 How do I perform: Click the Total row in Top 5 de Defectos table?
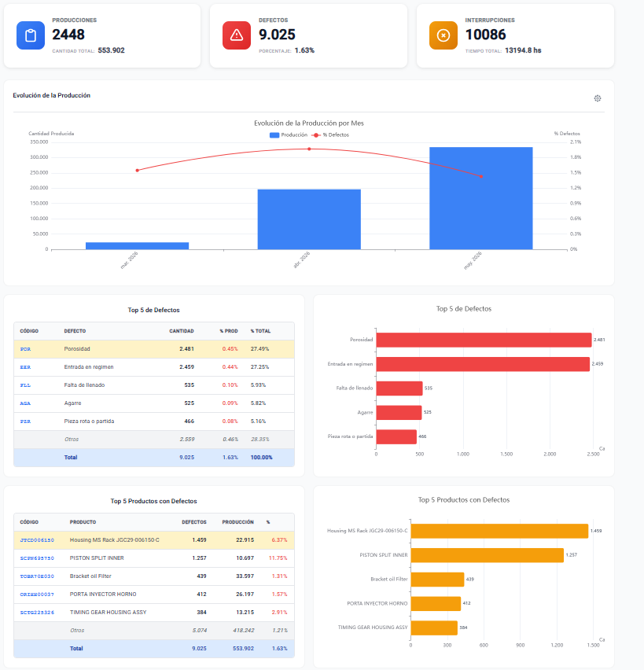click(x=154, y=457)
